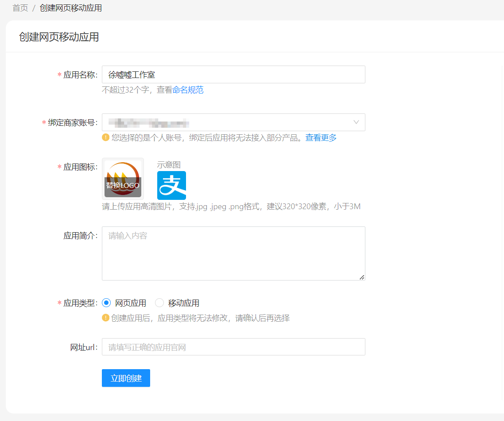Click the resize handle of 应用简介 textarea
The image size is (504, 421).
click(361, 277)
